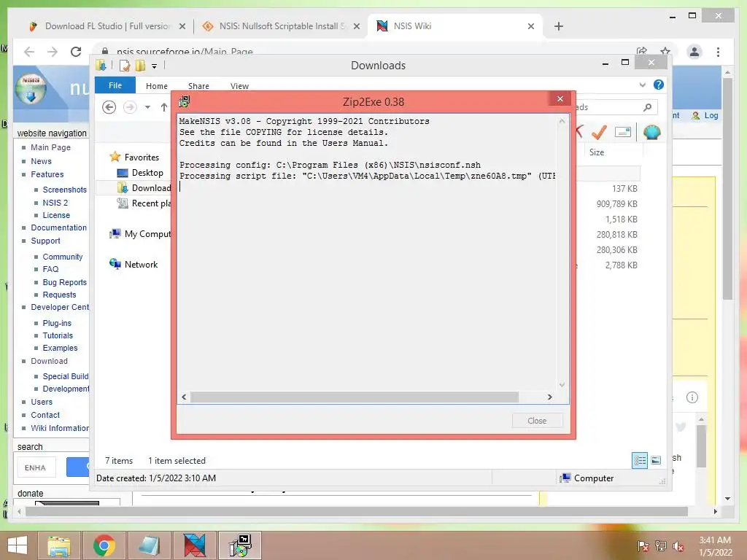Viewport: 747px width, 560px height.
Task: Click the horizontal scrollbar in Zip2Exe log
Action: 354,397
